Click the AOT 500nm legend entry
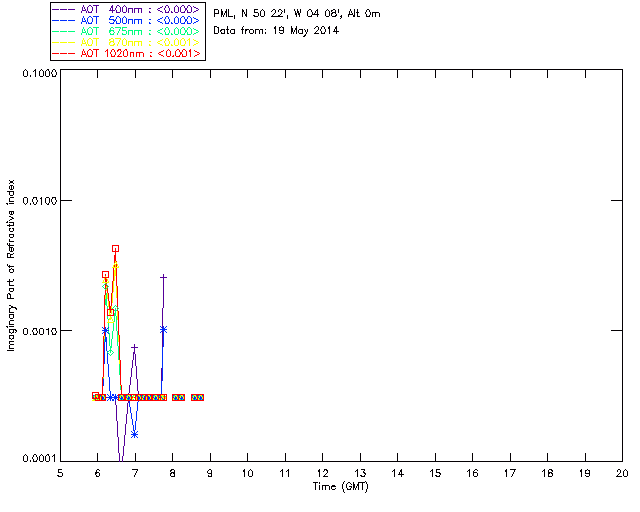Screen dimensions: 640x512 [127, 20]
